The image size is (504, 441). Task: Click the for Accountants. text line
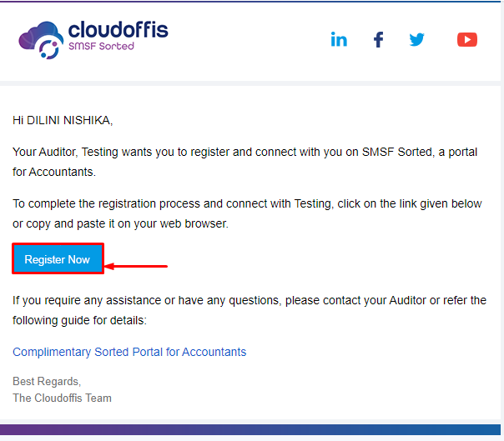point(54,173)
